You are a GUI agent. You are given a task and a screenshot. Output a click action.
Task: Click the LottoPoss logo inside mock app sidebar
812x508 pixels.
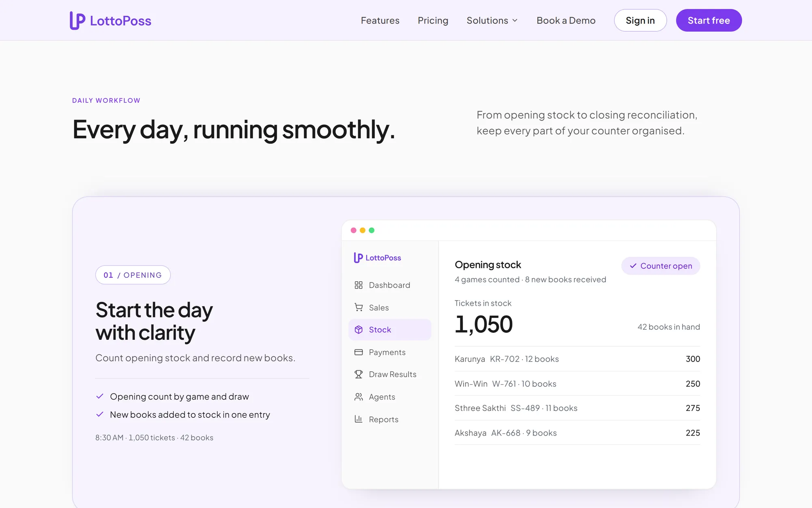pyautogui.click(x=378, y=258)
